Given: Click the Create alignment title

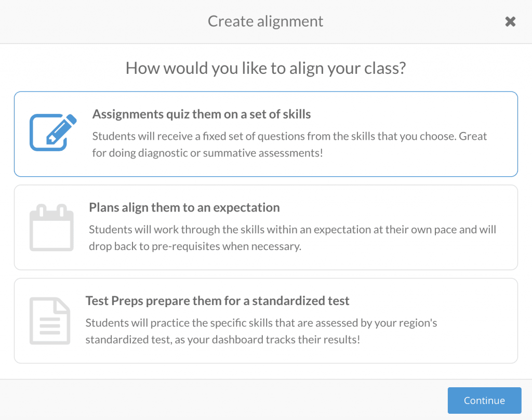Looking at the screenshot, I should coord(265,21).
